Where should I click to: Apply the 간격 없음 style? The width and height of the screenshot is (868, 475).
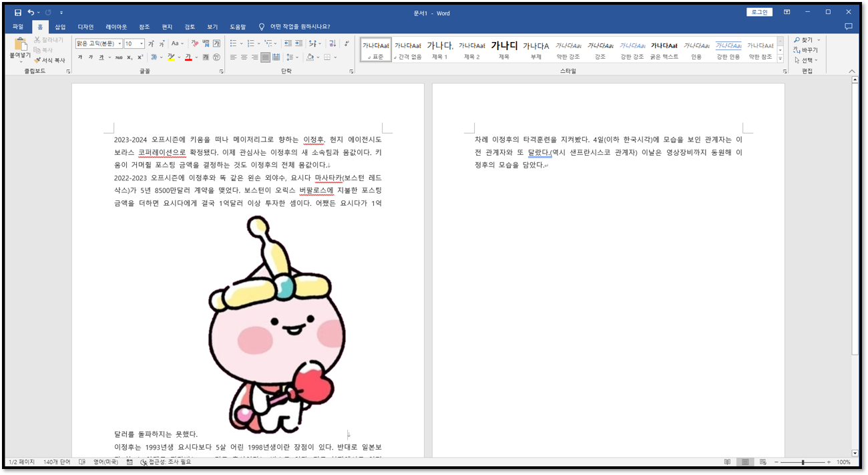407,50
